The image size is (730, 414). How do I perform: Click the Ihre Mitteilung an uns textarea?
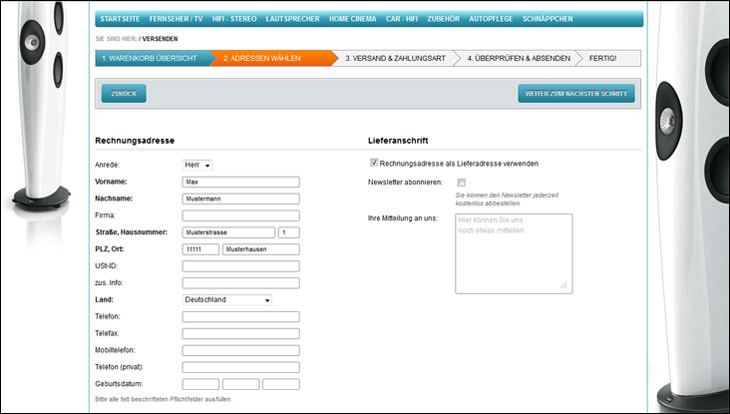pos(512,253)
